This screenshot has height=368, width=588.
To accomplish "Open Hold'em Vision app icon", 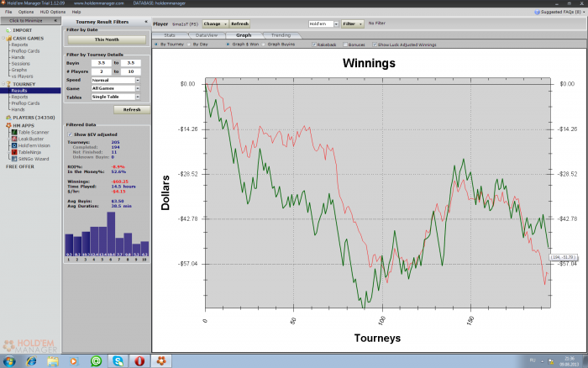I will (14, 145).
